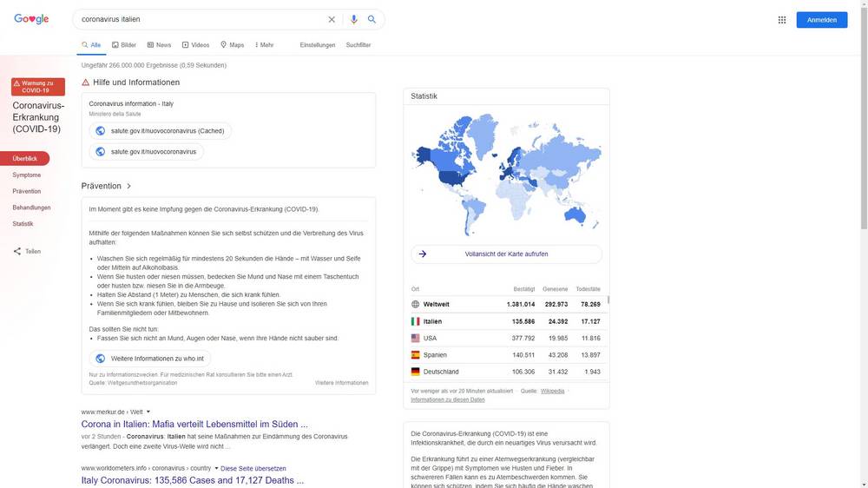Go to Prävention in the sidebar
868x488 pixels.
tap(27, 191)
